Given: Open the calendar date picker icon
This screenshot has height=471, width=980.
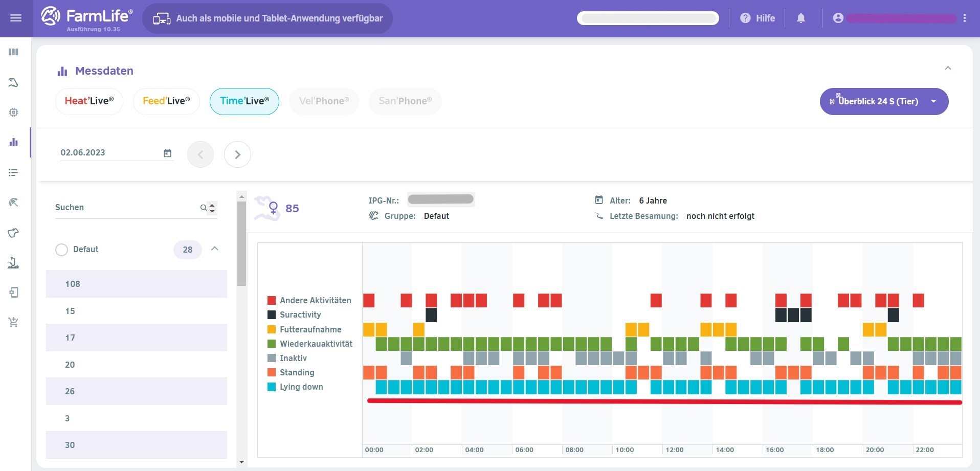Looking at the screenshot, I should click(x=167, y=153).
